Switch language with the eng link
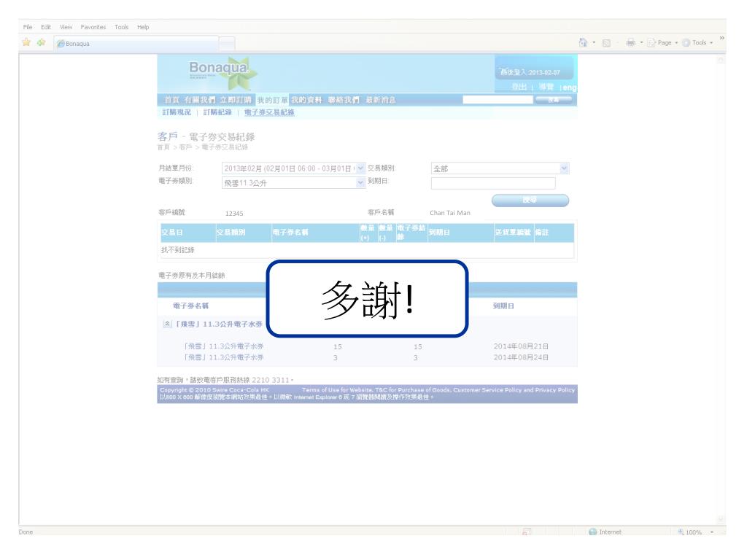The image size is (747, 560). (x=570, y=87)
